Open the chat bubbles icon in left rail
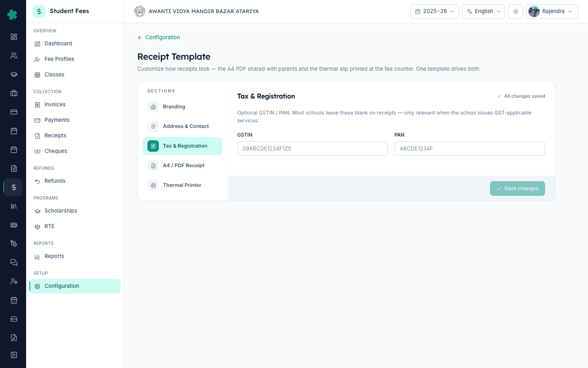The width and height of the screenshot is (588, 368). pyautogui.click(x=13, y=263)
